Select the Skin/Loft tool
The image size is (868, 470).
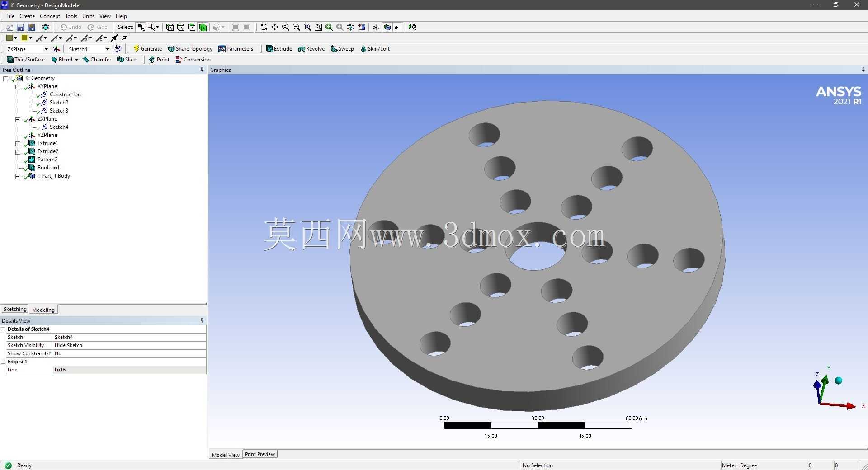click(375, 49)
